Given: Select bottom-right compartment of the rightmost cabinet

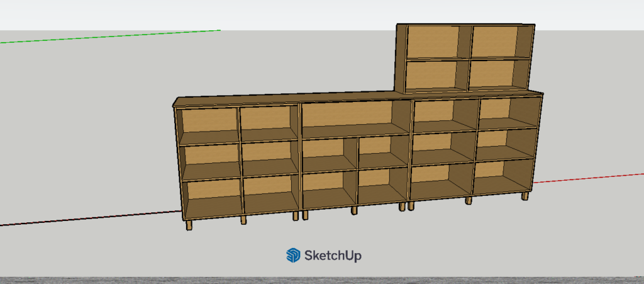Looking at the screenshot, I should (502, 176).
